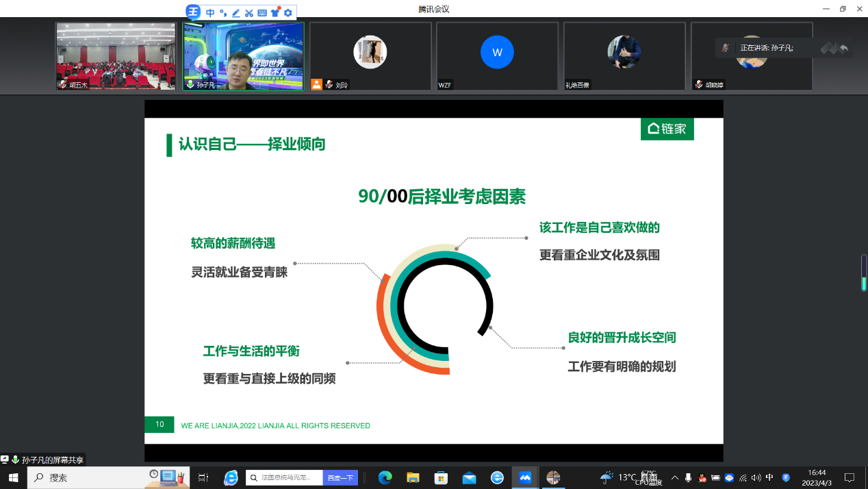Open the IME soft keyboard icon
Screen dimensions: 868x489
[262, 12]
